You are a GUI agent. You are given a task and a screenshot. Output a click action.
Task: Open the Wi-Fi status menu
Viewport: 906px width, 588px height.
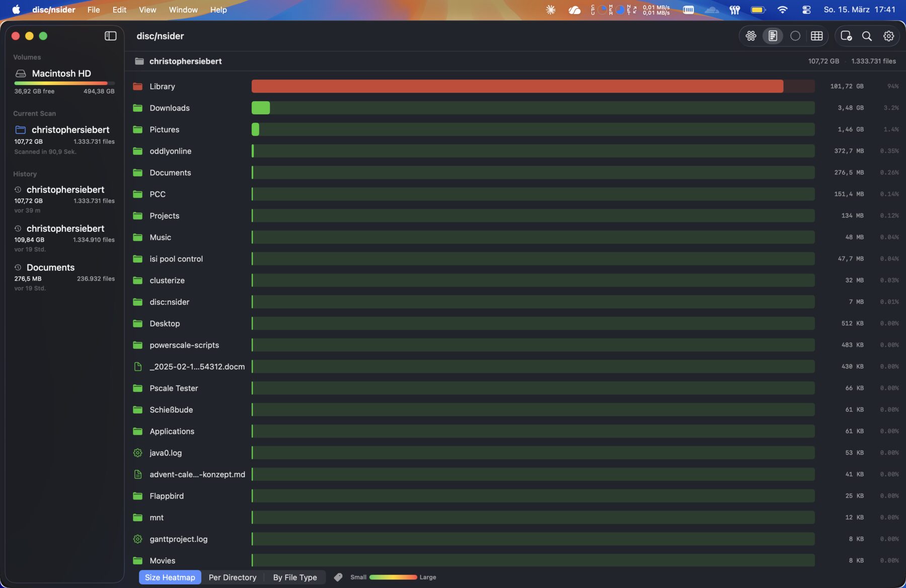tap(782, 10)
